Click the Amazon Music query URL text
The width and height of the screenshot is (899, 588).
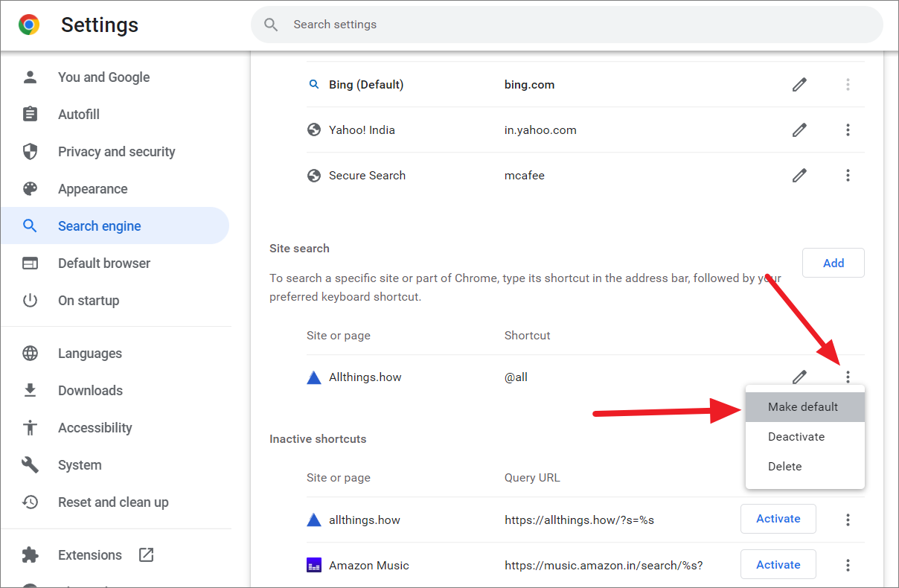tap(604, 566)
